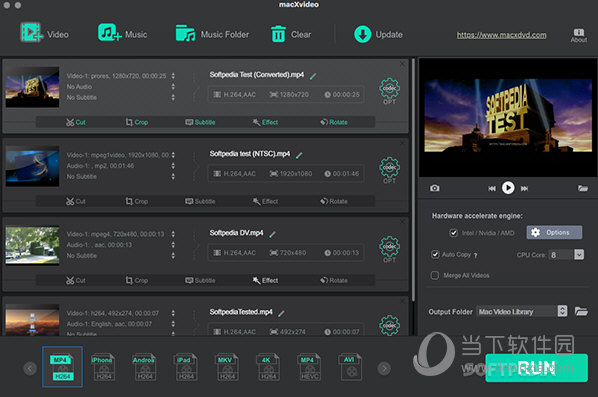
Task: Change No Audio selector for first video
Action: [x=173, y=87]
